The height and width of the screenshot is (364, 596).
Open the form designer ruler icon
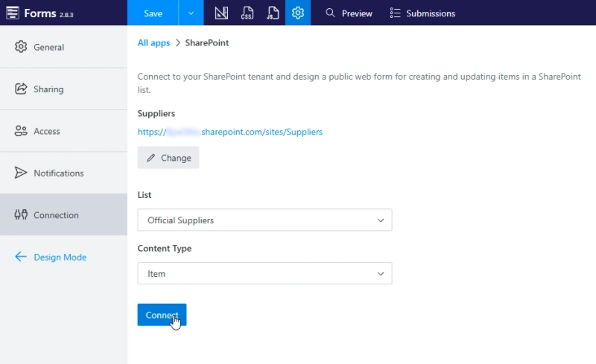[x=221, y=13]
